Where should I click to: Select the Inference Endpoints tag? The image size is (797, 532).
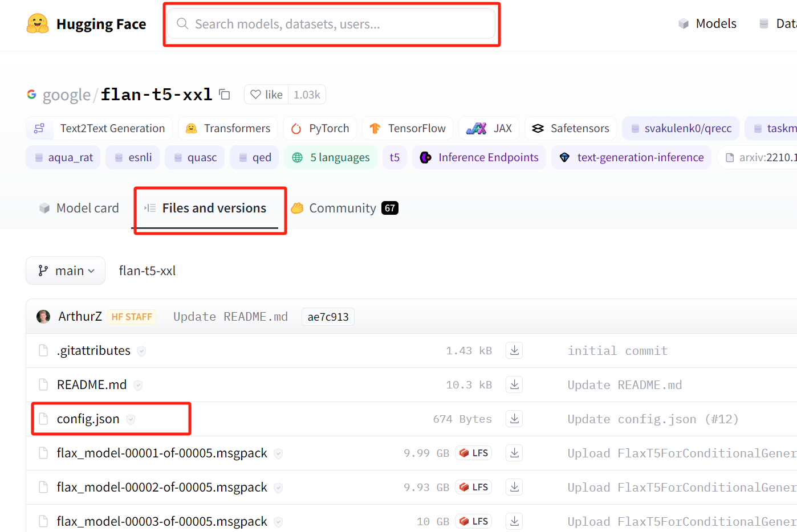[479, 158]
